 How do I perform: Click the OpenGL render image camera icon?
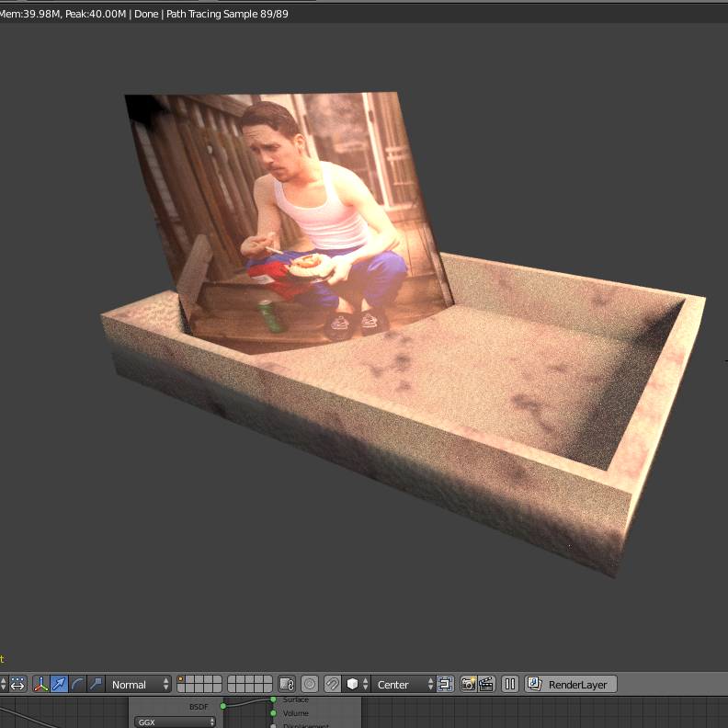coord(469,685)
